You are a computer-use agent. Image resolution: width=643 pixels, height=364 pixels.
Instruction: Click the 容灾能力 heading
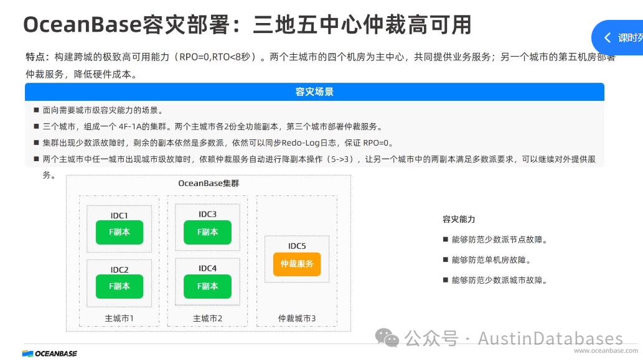459,219
